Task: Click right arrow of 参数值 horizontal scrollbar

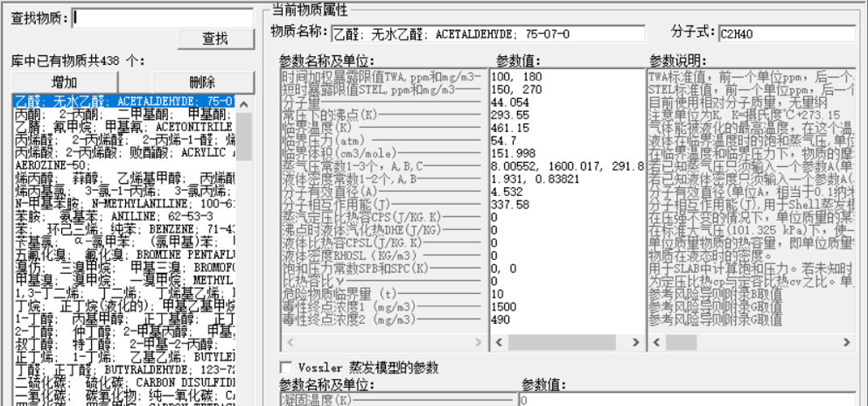Action: click(634, 342)
